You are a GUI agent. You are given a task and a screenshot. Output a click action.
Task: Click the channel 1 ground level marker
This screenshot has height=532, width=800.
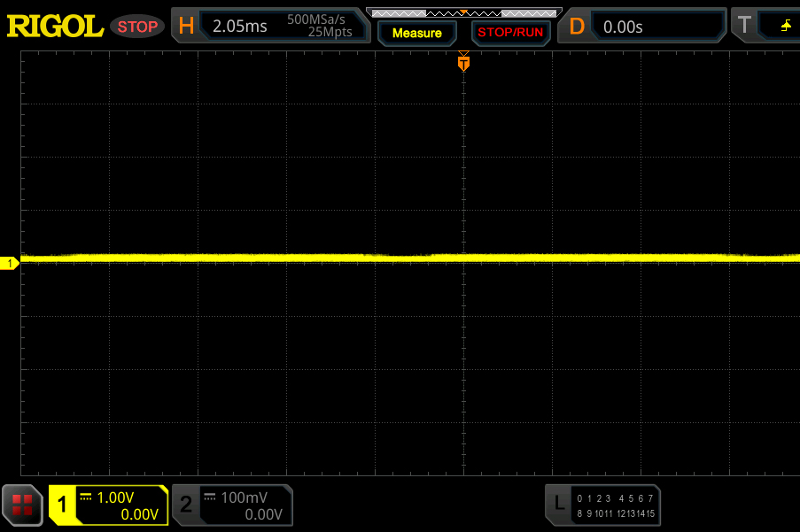9,263
